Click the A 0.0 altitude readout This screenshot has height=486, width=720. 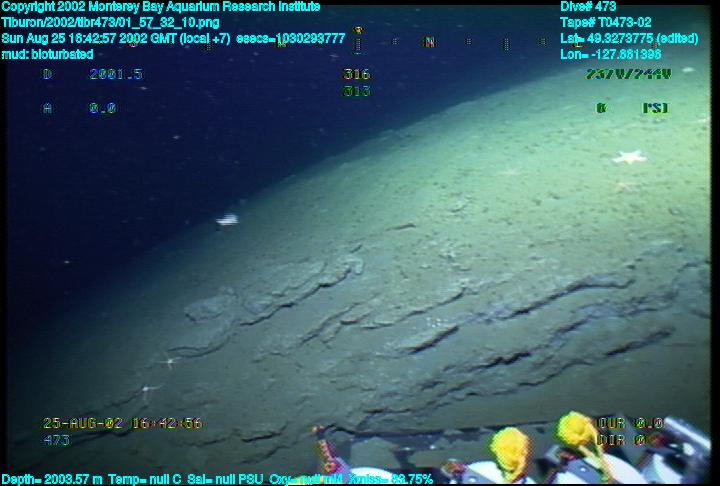pyautogui.click(x=80, y=108)
